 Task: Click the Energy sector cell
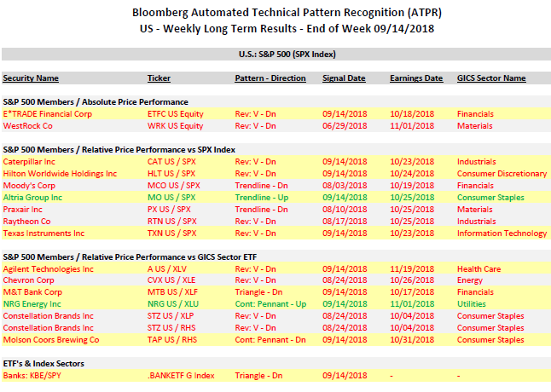click(x=470, y=280)
